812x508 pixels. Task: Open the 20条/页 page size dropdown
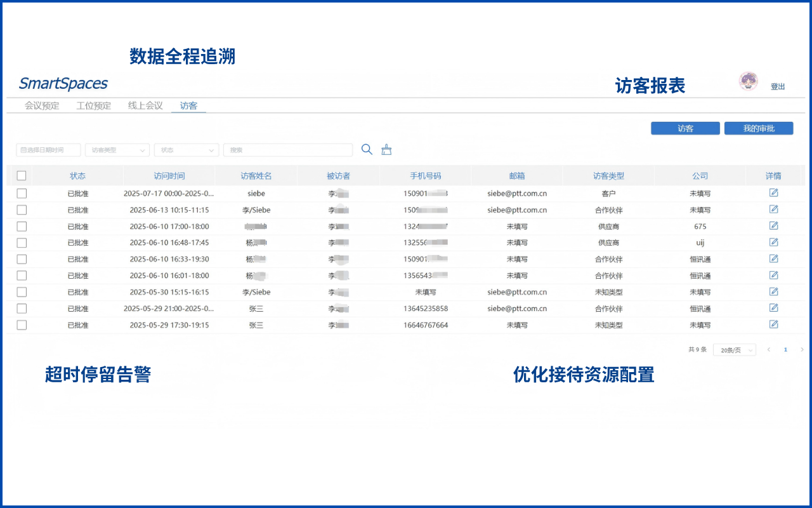pyautogui.click(x=735, y=350)
